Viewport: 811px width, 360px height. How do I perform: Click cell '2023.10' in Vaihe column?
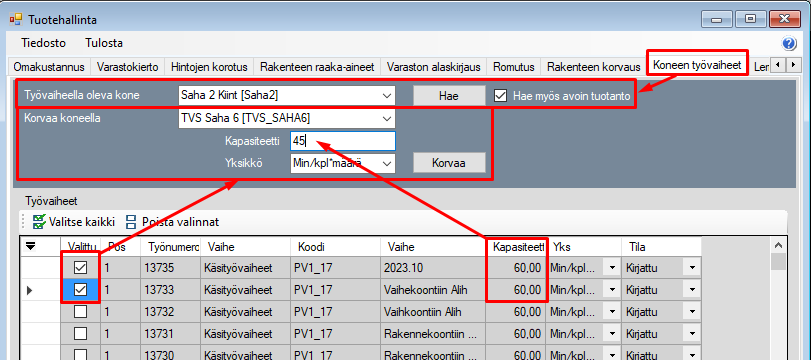pyautogui.click(x=433, y=268)
